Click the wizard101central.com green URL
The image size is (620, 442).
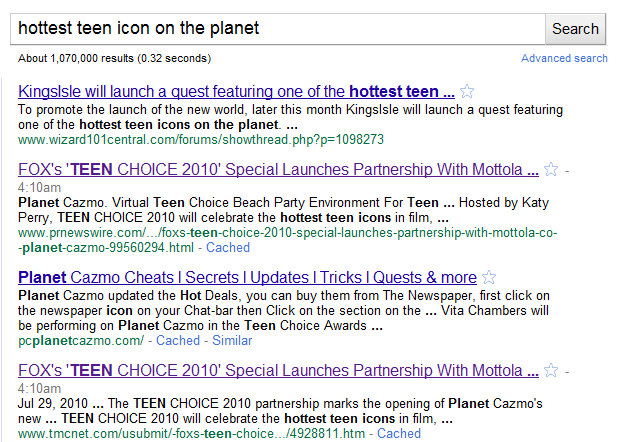tap(201, 140)
